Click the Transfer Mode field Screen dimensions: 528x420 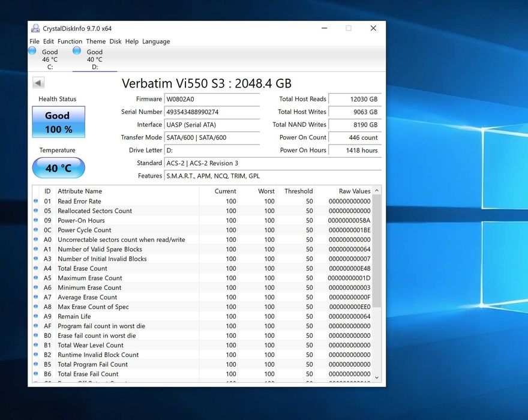[x=212, y=137]
